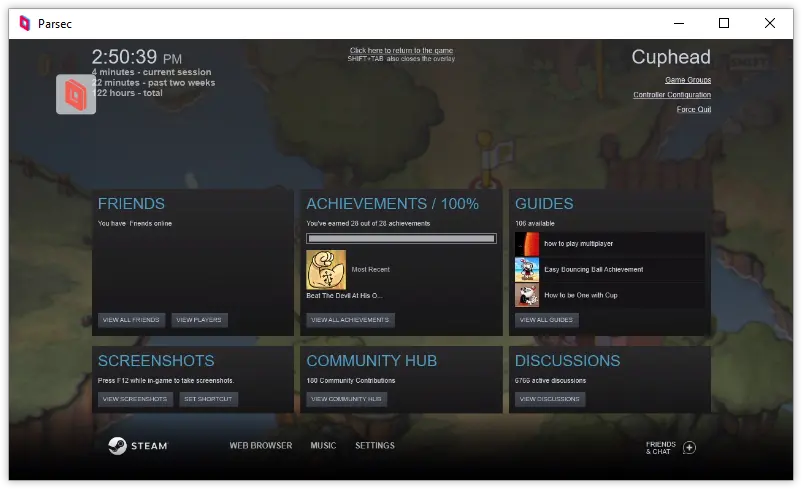
Task: Click the most recent achievement icon
Action: [326, 270]
